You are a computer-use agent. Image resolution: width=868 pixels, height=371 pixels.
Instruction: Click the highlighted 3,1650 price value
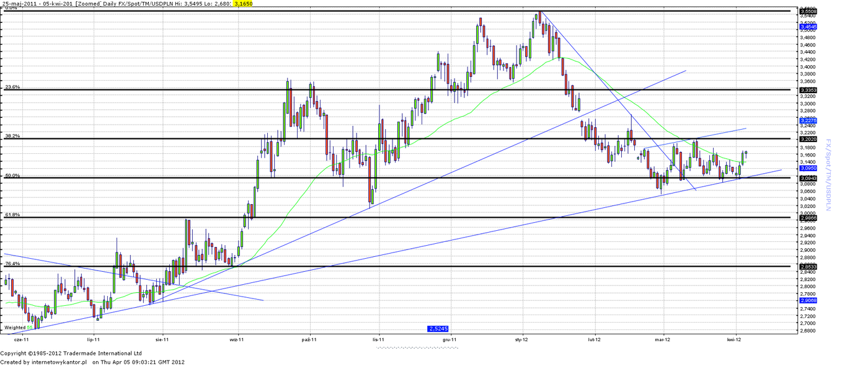(242, 4)
